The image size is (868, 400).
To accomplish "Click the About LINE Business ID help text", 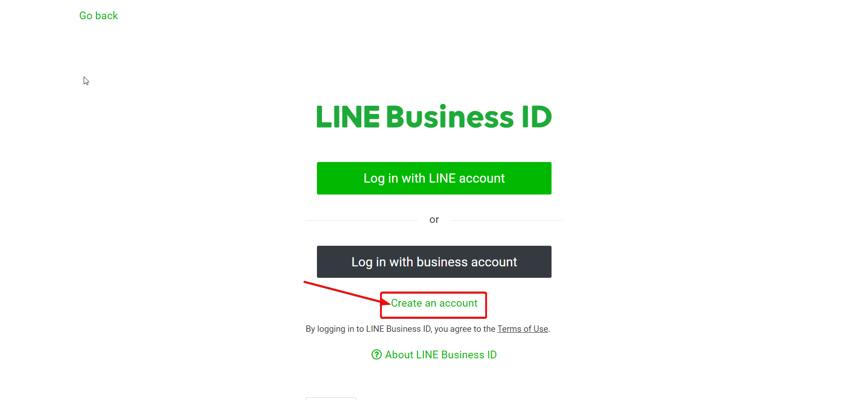I will point(441,355).
